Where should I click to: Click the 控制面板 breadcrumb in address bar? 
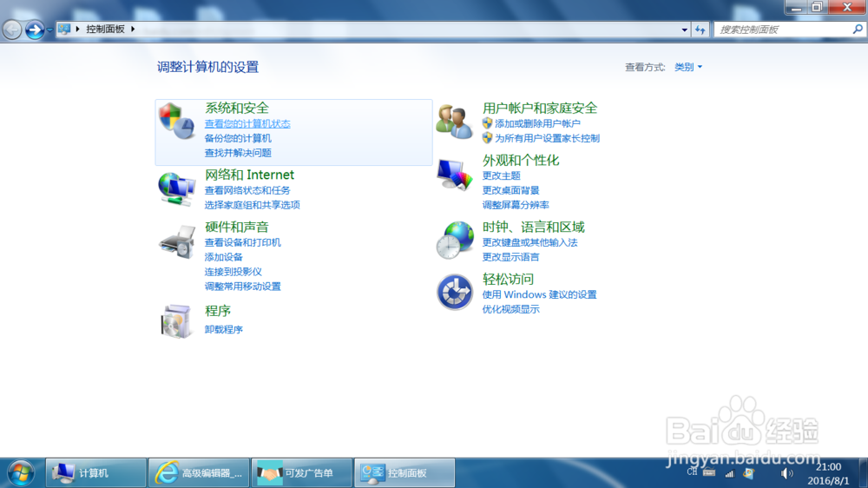(x=105, y=29)
